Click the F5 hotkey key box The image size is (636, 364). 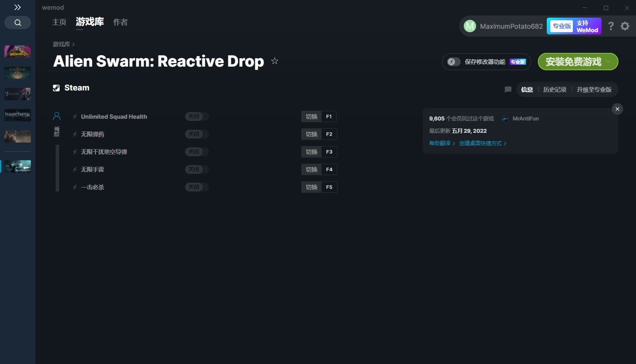[329, 187]
